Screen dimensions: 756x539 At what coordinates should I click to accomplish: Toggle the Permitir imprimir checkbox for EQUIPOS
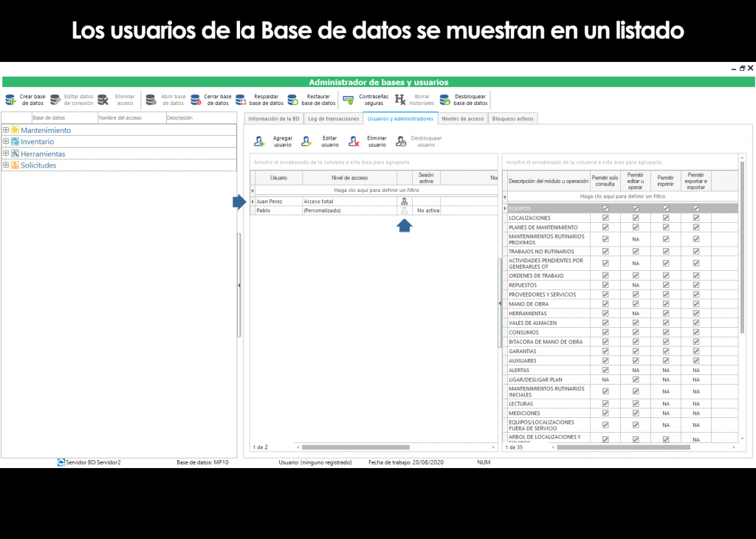click(665, 208)
